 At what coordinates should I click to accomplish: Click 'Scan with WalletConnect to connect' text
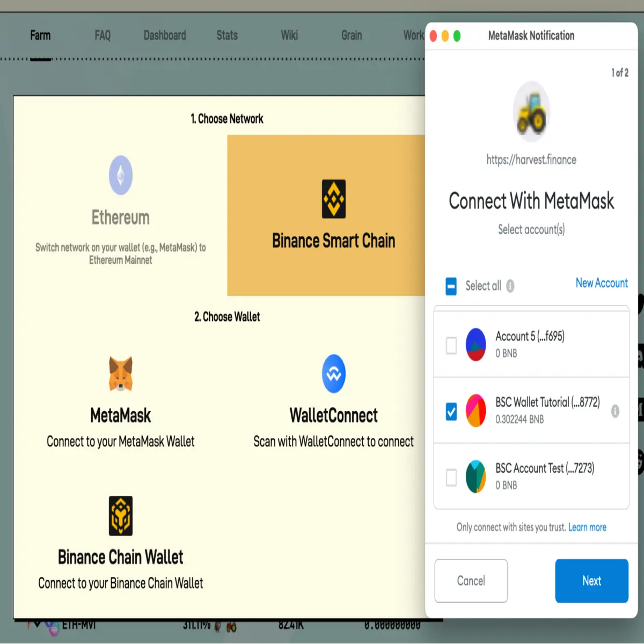(334, 442)
